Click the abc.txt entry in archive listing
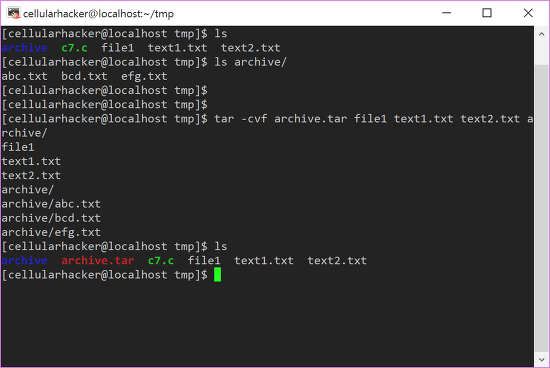550x368 pixels. [x=25, y=76]
